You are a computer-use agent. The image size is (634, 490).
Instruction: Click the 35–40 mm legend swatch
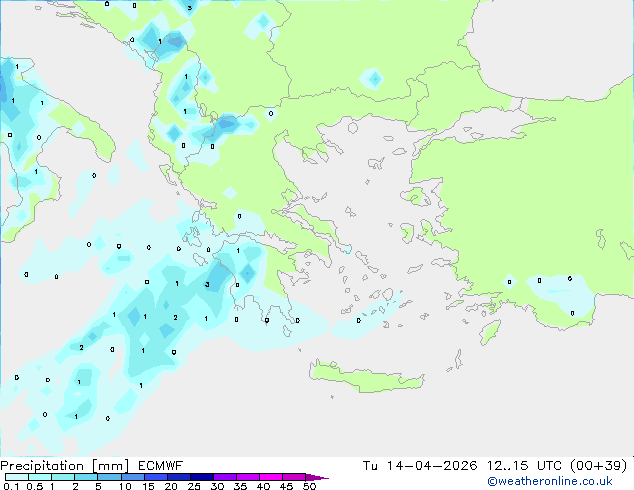pos(247,477)
